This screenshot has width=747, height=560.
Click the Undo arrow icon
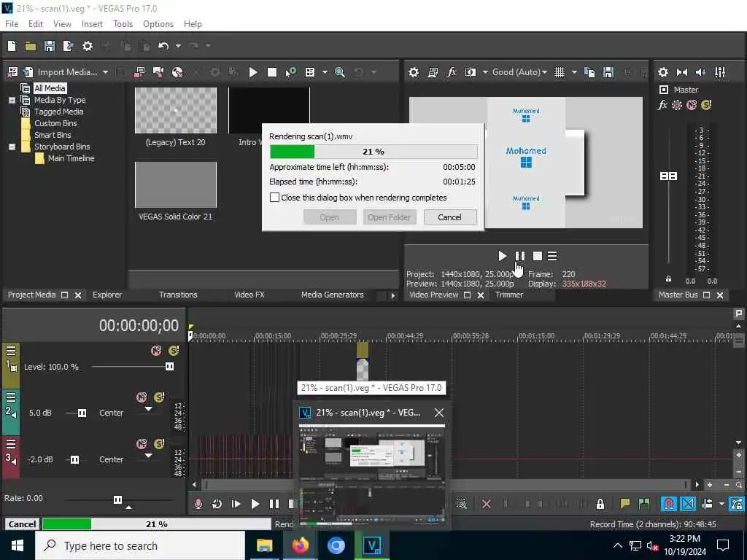pyautogui.click(x=163, y=46)
